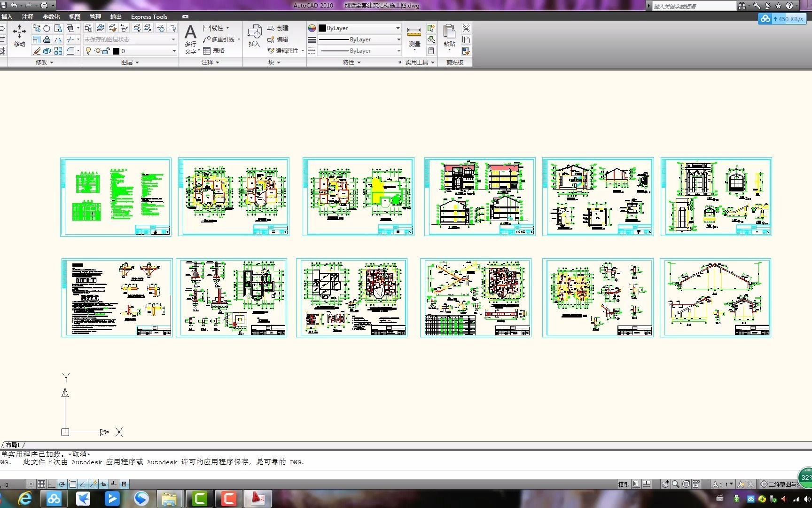Image resolution: width=812 pixels, height=508 pixels.
Task: Click the Multiline Text (多行文字) tool
Action: (191, 40)
